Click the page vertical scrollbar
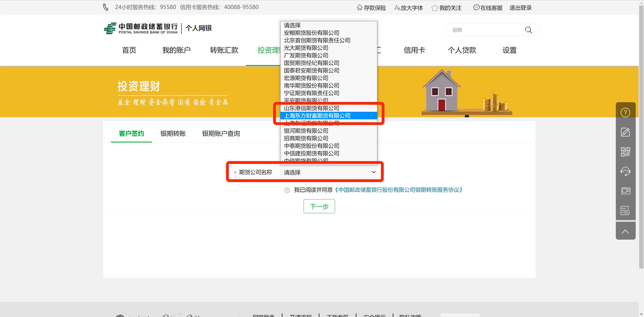 pyautogui.click(x=641, y=137)
